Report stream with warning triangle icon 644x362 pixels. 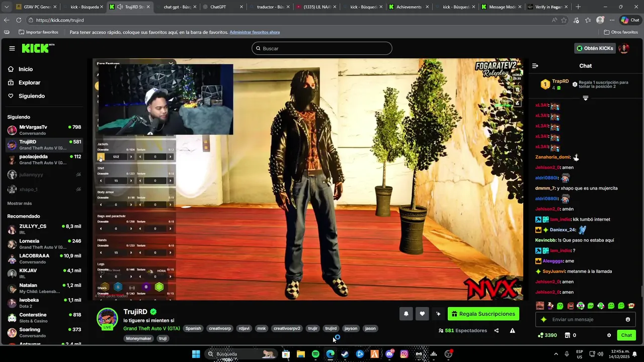[x=512, y=330]
